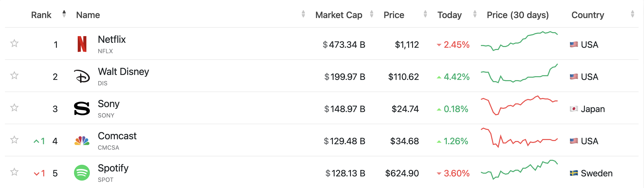The width and height of the screenshot is (644, 188).
Task: Click the Price column header
Action: pyautogui.click(x=394, y=15)
